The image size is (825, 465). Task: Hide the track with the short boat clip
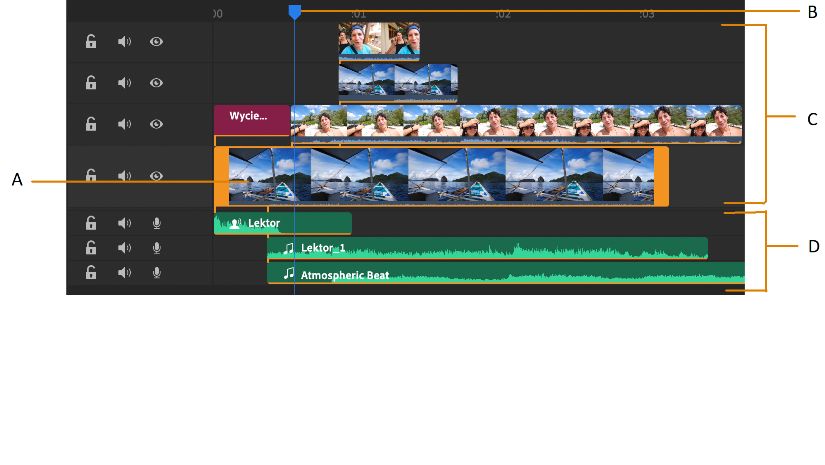(156, 83)
